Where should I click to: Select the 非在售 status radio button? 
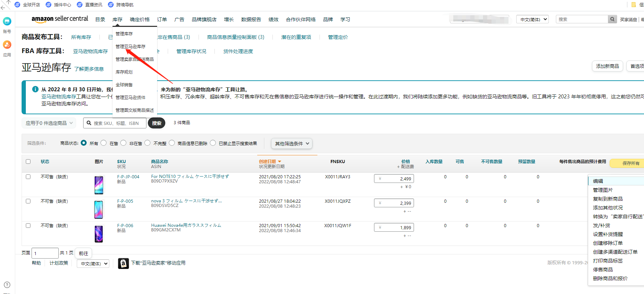[123, 143]
